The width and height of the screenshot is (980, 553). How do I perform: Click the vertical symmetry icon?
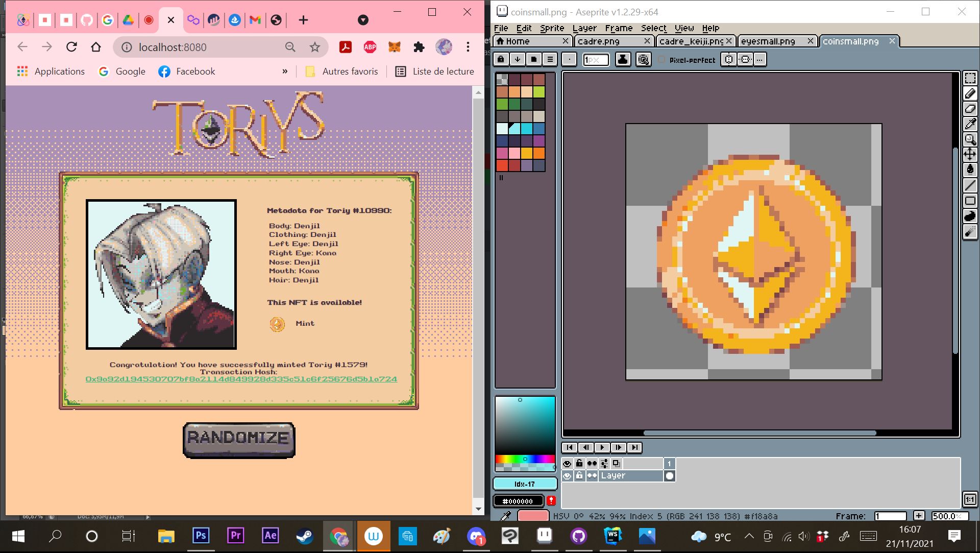coord(729,59)
